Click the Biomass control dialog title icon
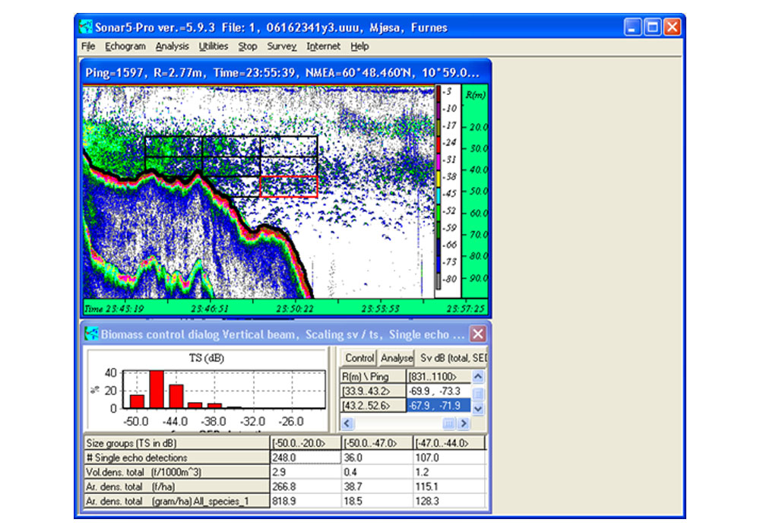This screenshot has height=532, width=760. [91, 334]
